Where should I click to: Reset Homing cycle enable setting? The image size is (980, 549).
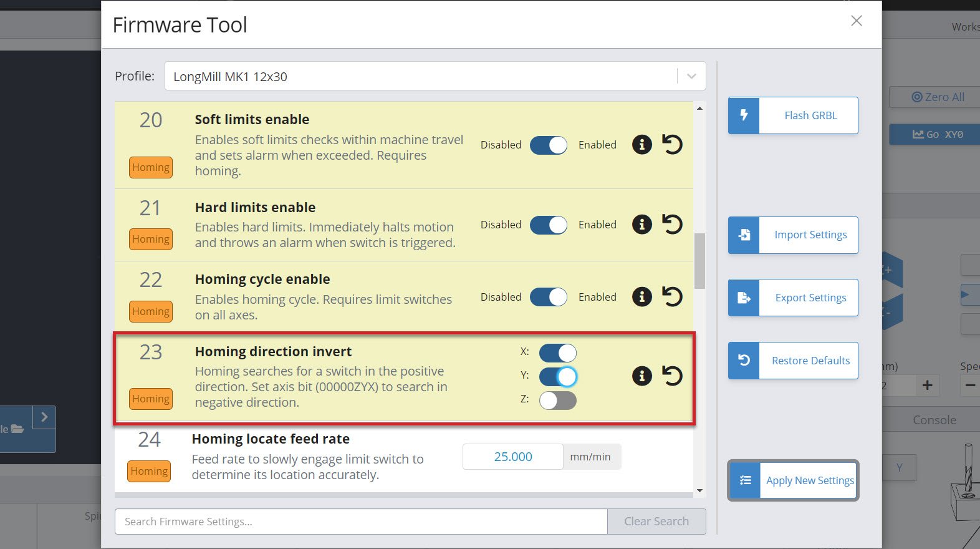672,296
